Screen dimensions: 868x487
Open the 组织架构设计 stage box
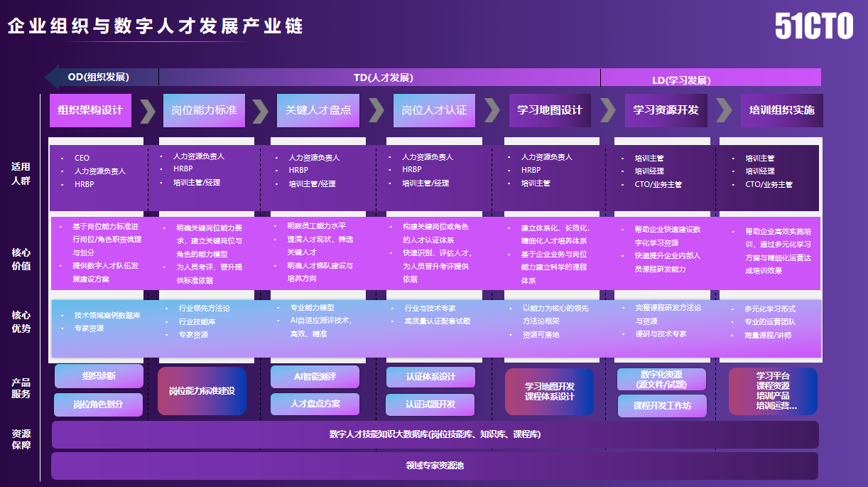90,110
